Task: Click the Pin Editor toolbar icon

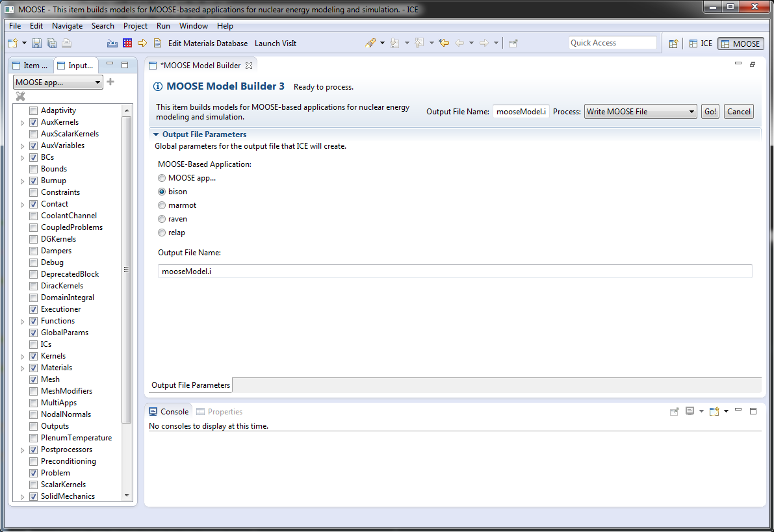Action: coord(513,44)
